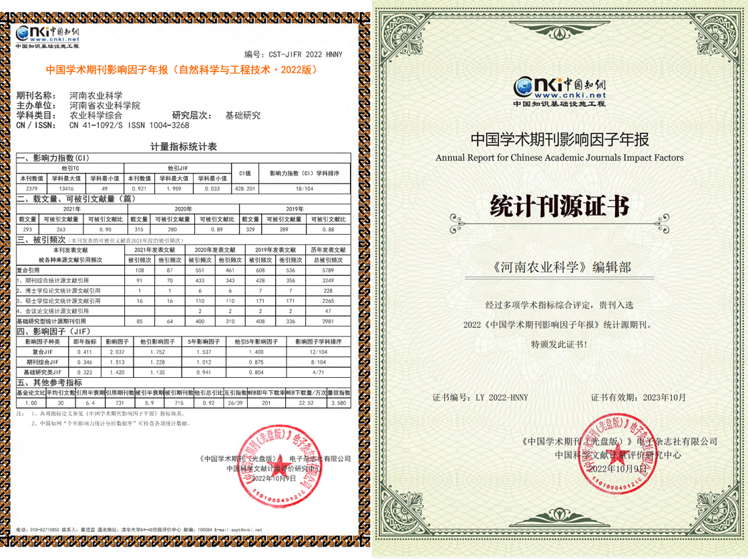Screen dimensions: 748x560
Task: Click the English subtitle Annual Report for Chinese Academic Journals
Action: click(560, 158)
